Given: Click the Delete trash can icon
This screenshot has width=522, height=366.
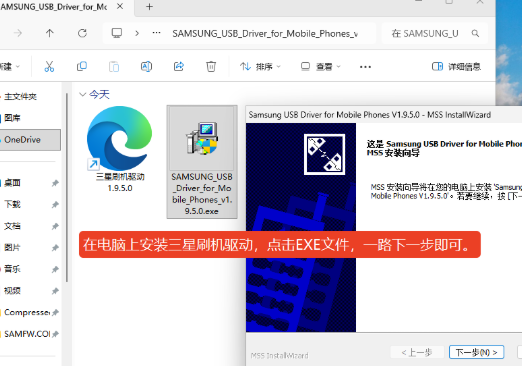Looking at the screenshot, I should click(x=211, y=66).
